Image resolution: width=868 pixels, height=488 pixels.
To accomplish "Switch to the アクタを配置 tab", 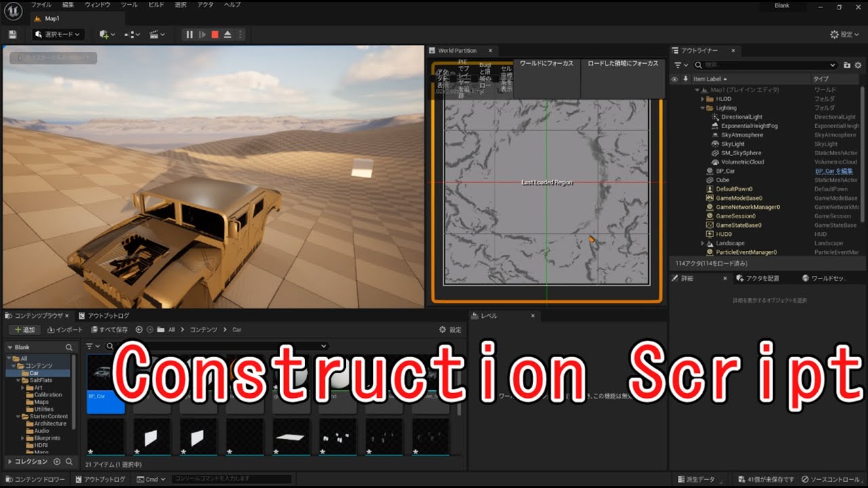I will click(x=758, y=279).
